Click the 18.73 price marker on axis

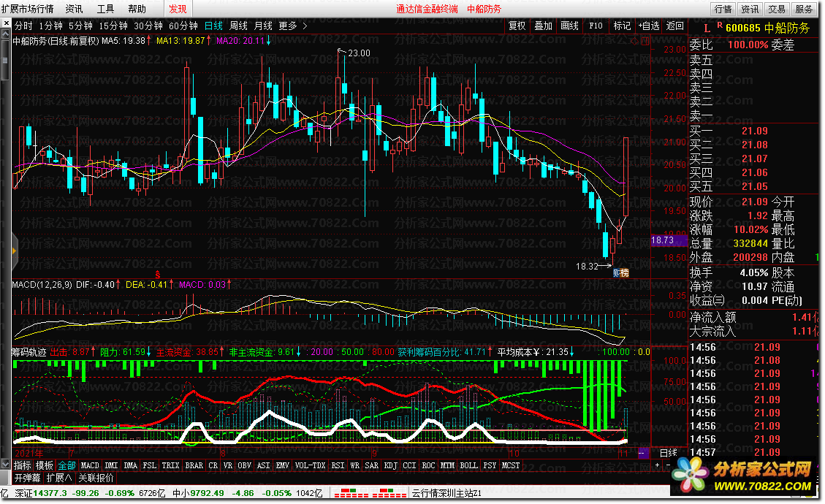[668, 240]
